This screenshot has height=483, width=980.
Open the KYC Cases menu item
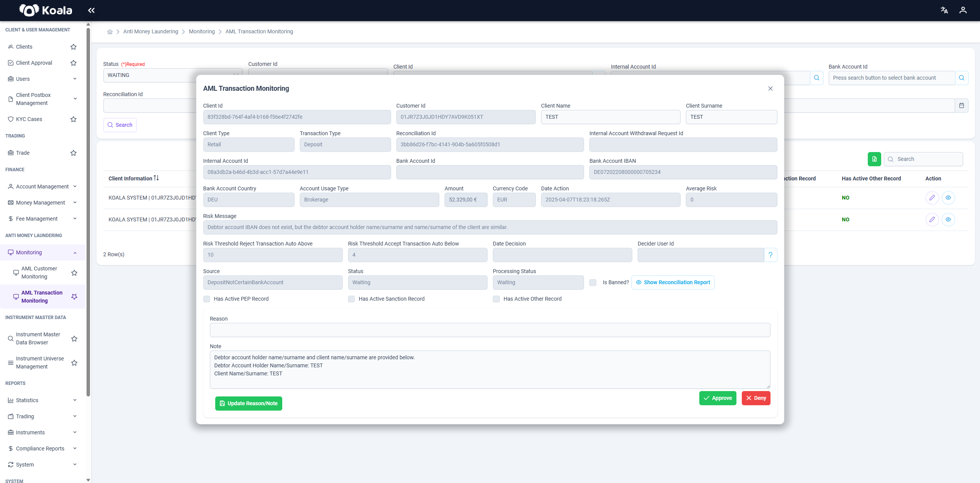(x=29, y=119)
